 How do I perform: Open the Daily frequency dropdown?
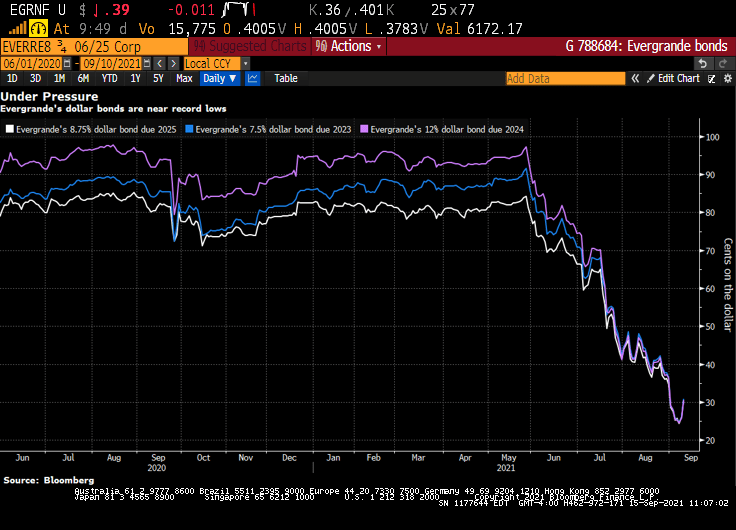tap(219, 78)
